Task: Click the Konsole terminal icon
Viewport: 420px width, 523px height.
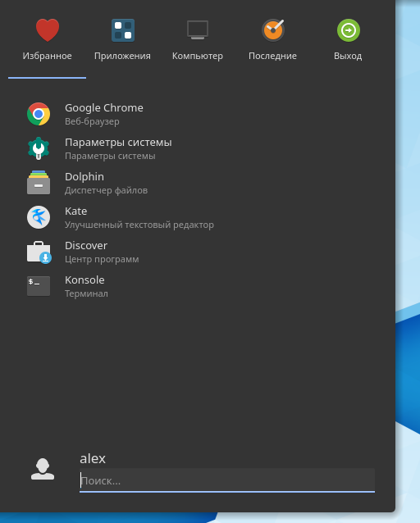Action: [x=39, y=286]
